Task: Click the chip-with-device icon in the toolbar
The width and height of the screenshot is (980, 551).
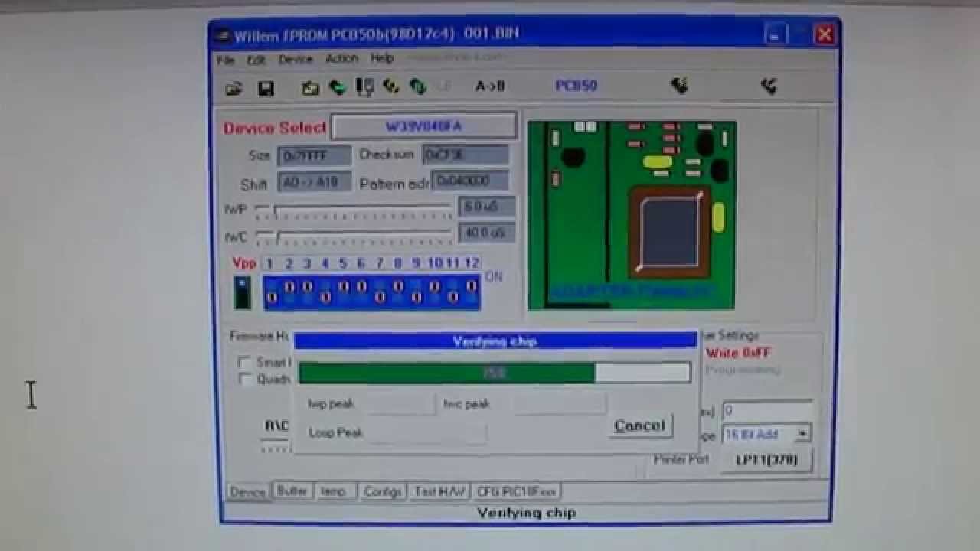Action: click(x=364, y=87)
